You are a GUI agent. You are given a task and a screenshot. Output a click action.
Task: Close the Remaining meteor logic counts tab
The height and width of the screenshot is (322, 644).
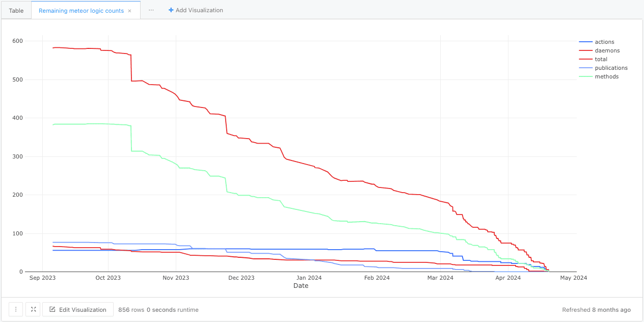pos(129,10)
